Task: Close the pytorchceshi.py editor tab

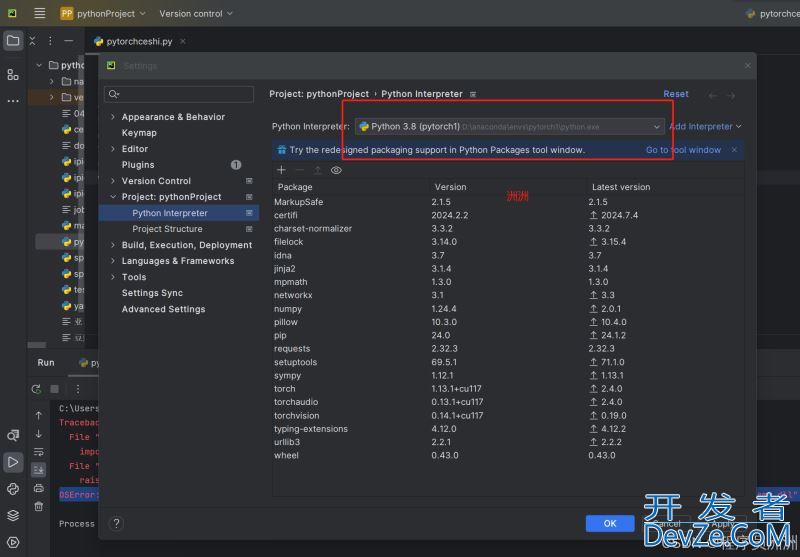Action: 183,41
